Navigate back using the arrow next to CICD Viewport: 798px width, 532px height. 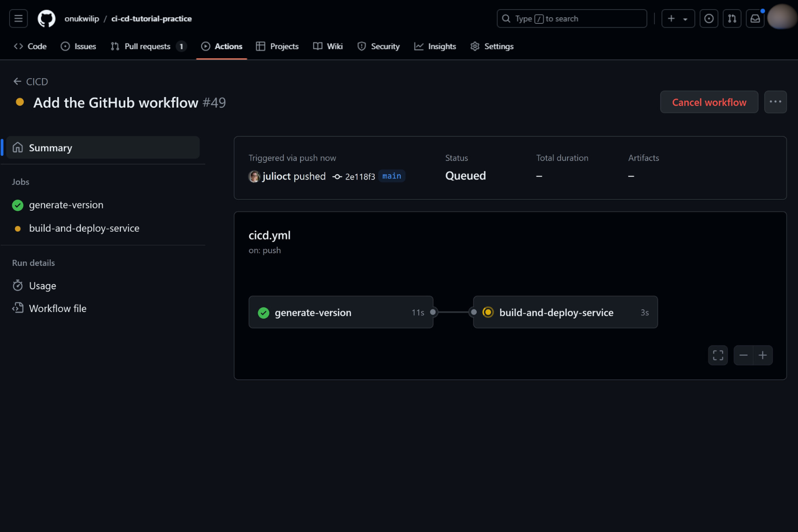[x=17, y=81]
